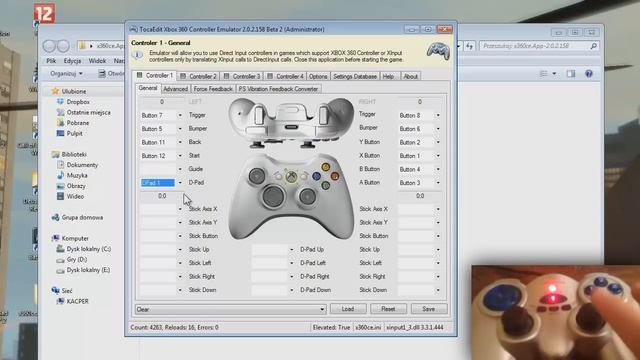Click the red B button on controller image

(x=335, y=176)
